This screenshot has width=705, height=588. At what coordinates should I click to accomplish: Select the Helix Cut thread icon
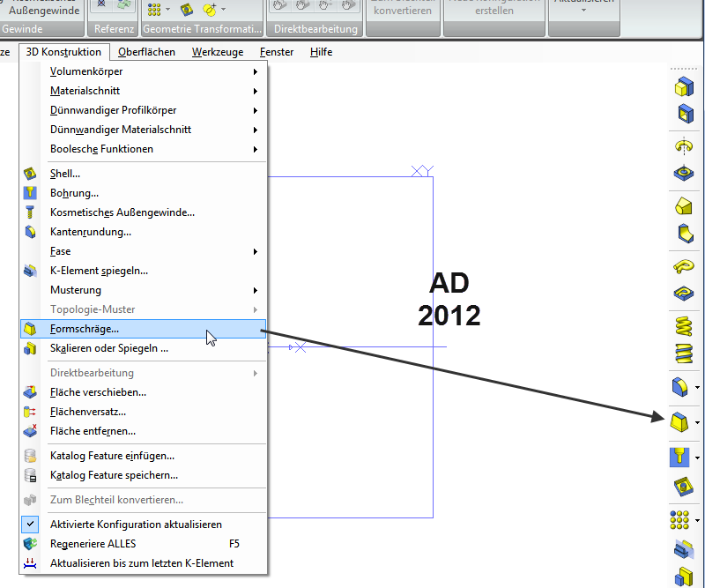[684, 354]
